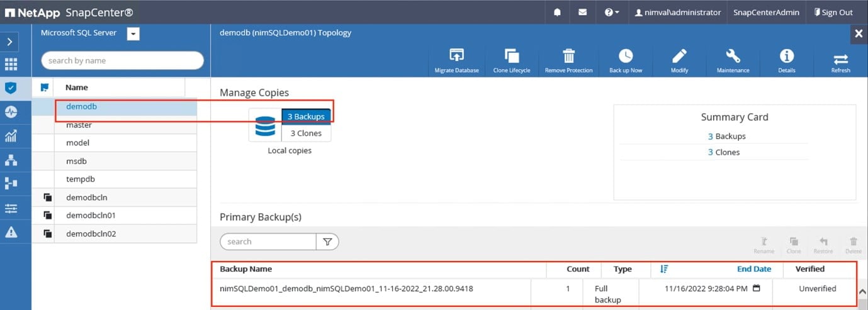Start a backup with Back up Now
The width and height of the screenshot is (868, 310).
[x=625, y=57]
